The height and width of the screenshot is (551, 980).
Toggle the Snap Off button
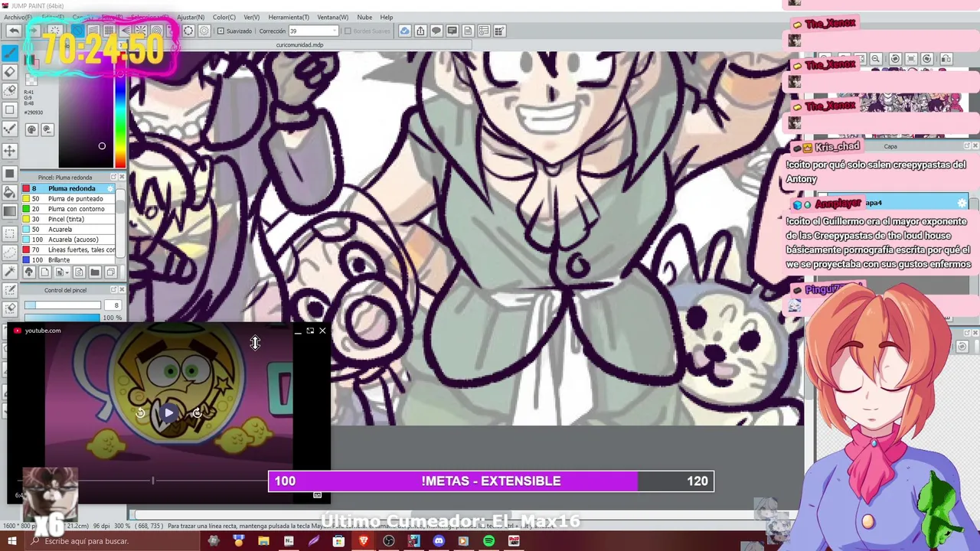(x=77, y=31)
